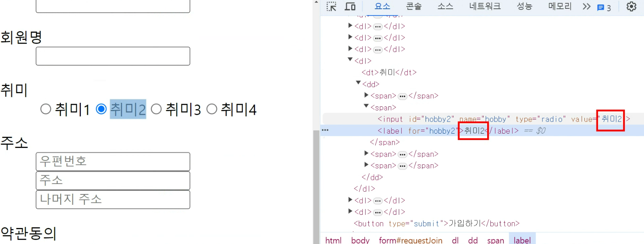The height and width of the screenshot is (244, 644).
Task: Expand the last dl before submit button
Action: tap(350, 211)
